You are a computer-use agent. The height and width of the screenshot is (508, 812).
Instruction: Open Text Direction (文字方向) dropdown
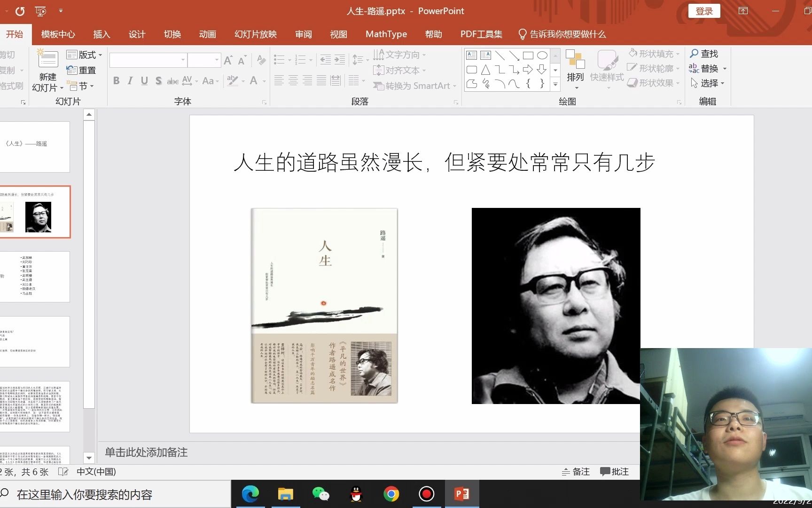click(x=400, y=55)
